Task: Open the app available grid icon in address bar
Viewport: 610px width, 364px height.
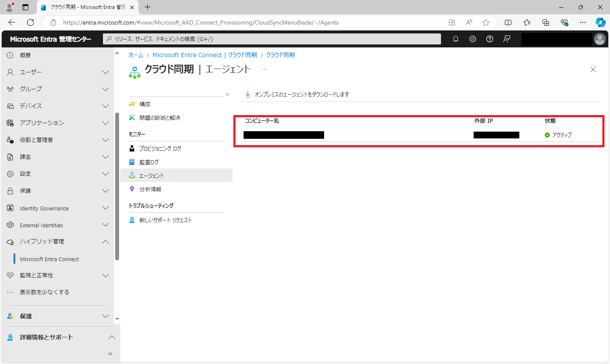Action: pyautogui.click(x=452, y=22)
